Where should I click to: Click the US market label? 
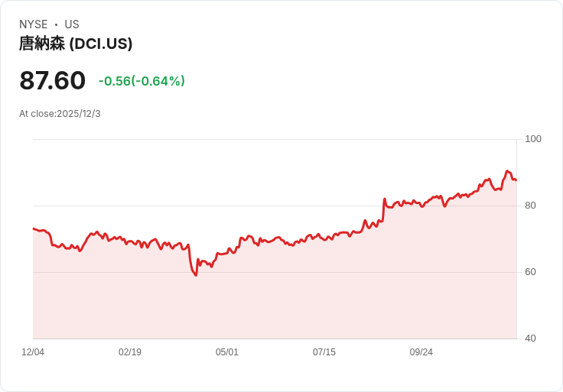click(72, 24)
